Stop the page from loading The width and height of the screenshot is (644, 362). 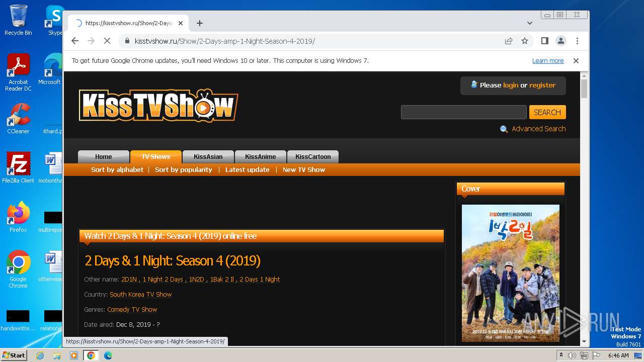pos(107,41)
